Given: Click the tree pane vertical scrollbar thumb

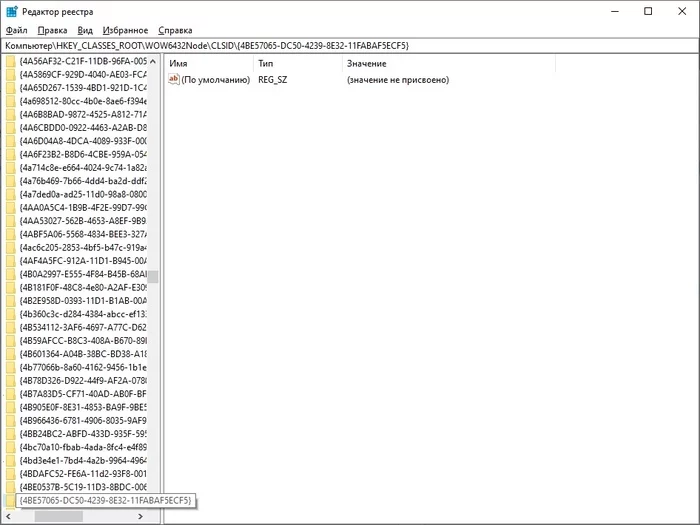Looking at the screenshot, I should coord(154,277).
